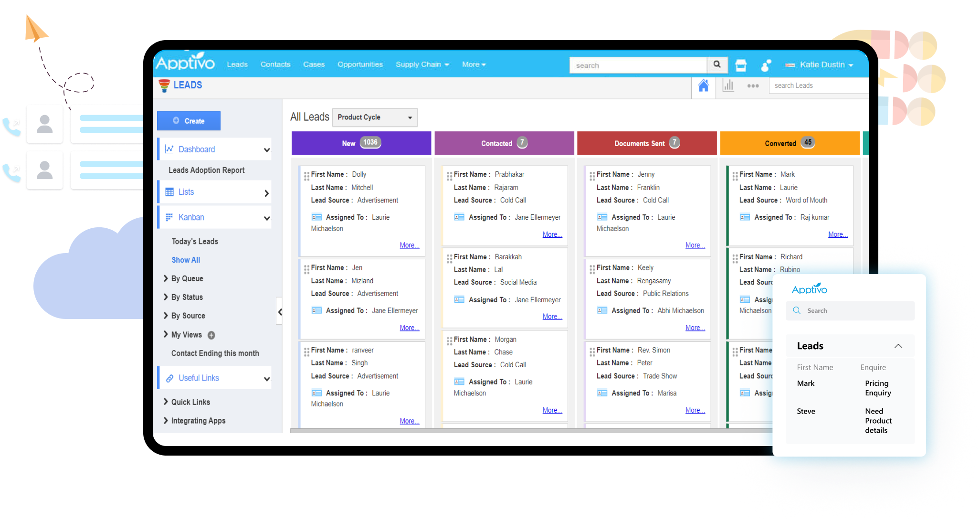Click the collapse sidebar arrow

[280, 312]
